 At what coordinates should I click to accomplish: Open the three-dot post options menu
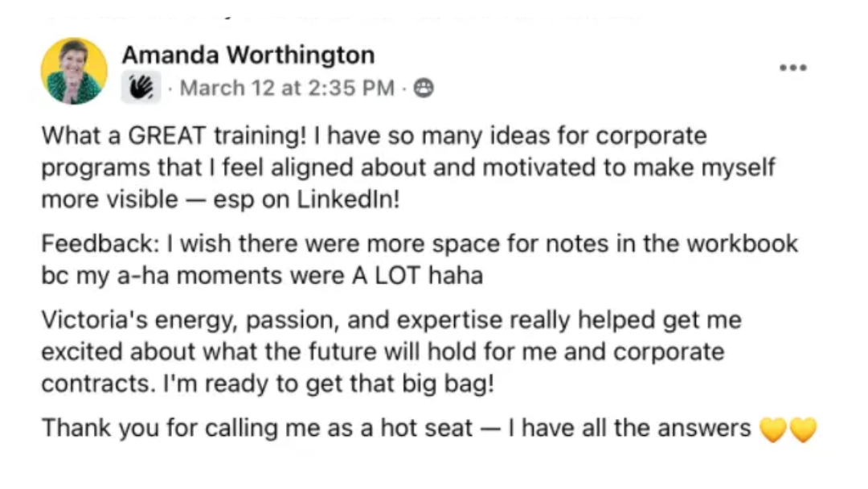click(x=792, y=68)
